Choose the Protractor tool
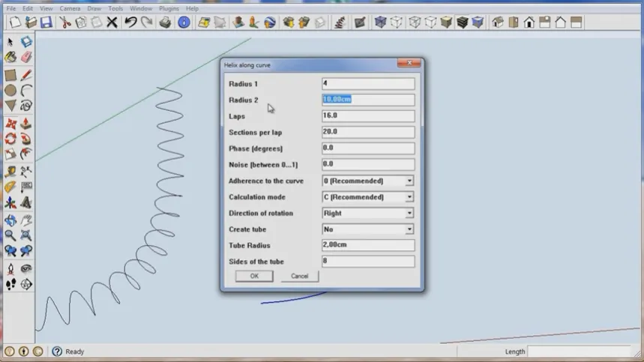This screenshot has width=644, height=362. point(10,187)
